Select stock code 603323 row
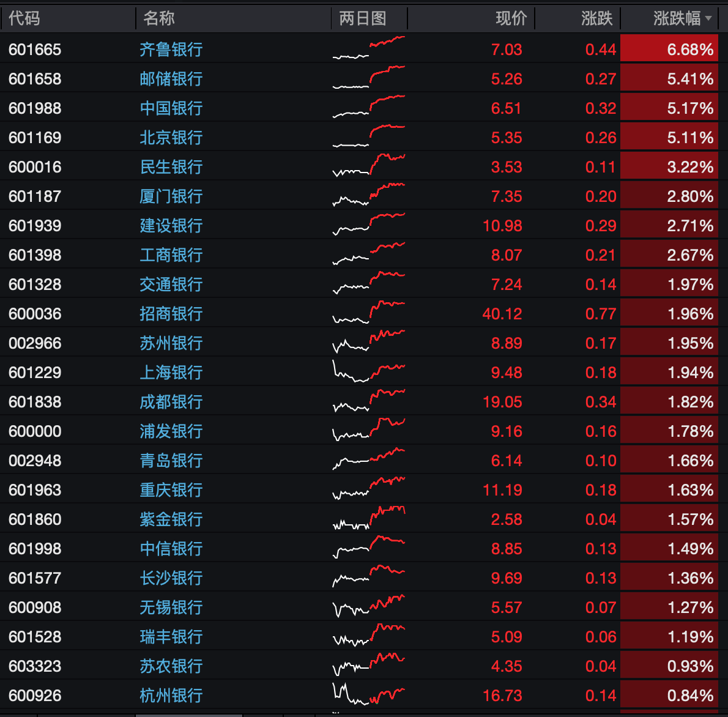 (359, 666)
